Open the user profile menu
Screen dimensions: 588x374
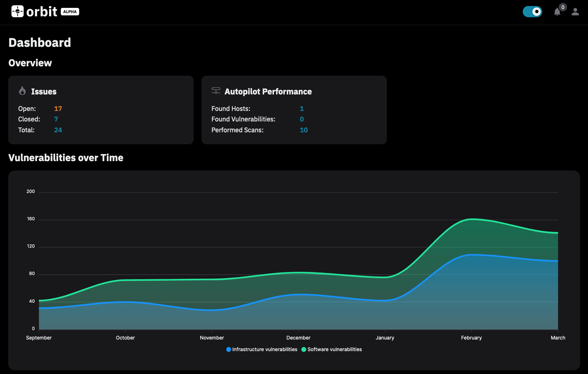[575, 12]
